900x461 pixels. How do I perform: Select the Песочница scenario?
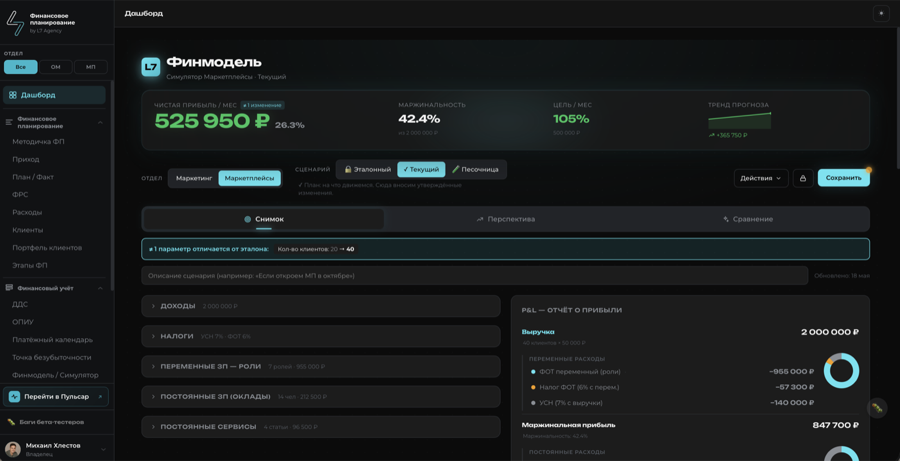tap(476, 169)
